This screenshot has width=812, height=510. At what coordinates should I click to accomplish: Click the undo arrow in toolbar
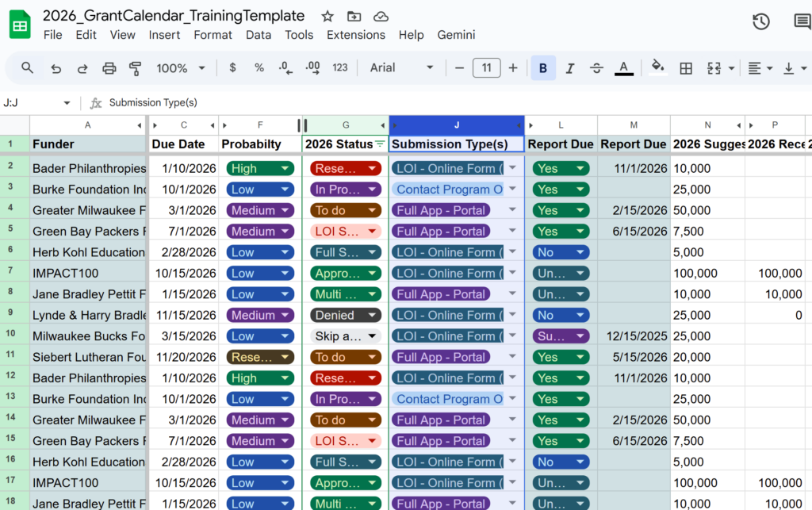(x=56, y=68)
